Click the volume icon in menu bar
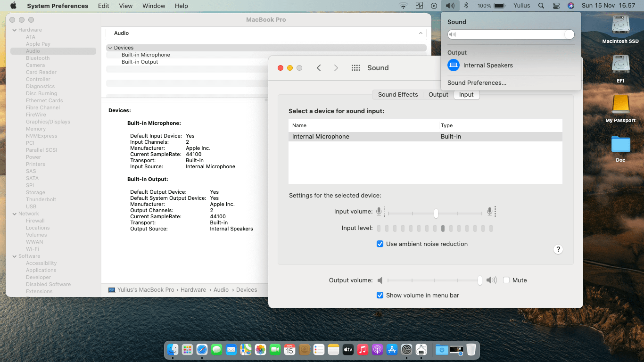 (450, 6)
